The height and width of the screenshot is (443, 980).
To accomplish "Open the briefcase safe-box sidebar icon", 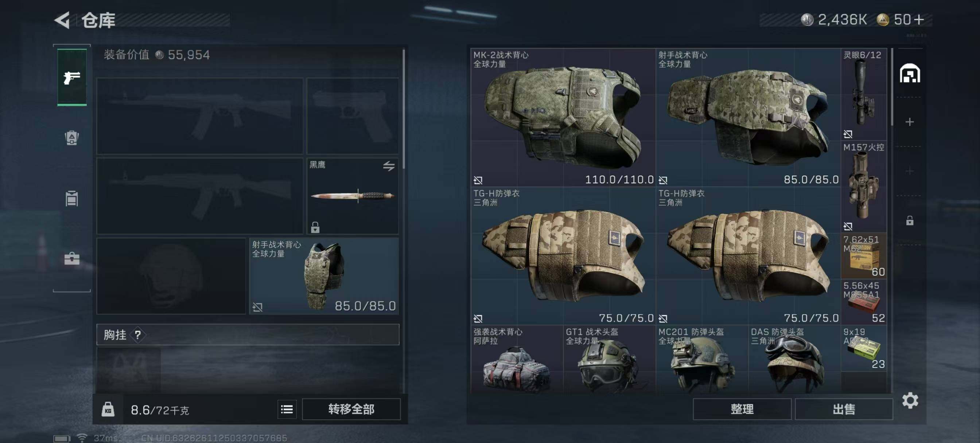I will coord(72,259).
